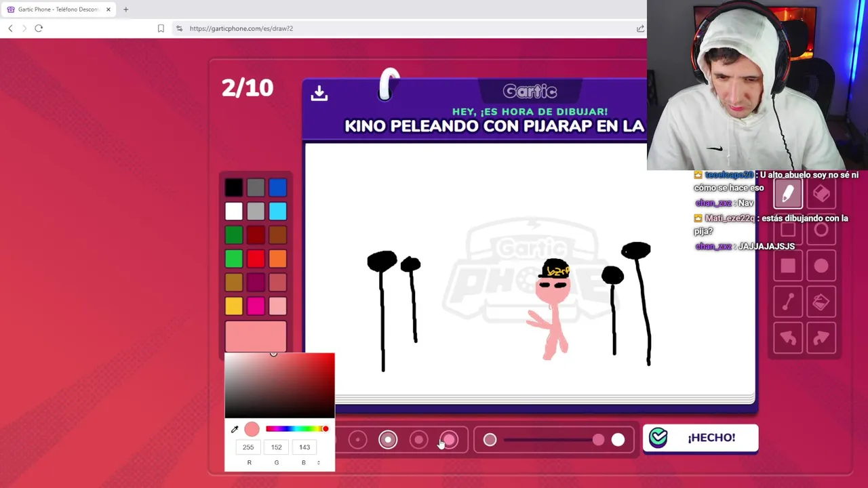Switch to the Gartic Phone browser tab
Image resolution: width=868 pixels, height=488 pixels.
coord(58,9)
